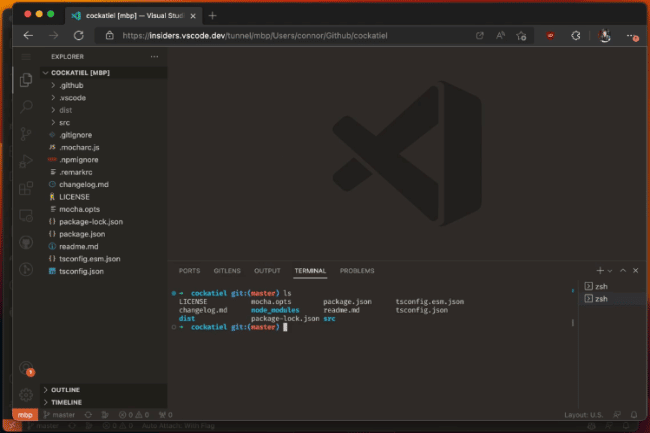Image resolution: width=650 pixels, height=433 pixels.
Task: Open errors and warnings count in status bar
Action: (x=133, y=415)
